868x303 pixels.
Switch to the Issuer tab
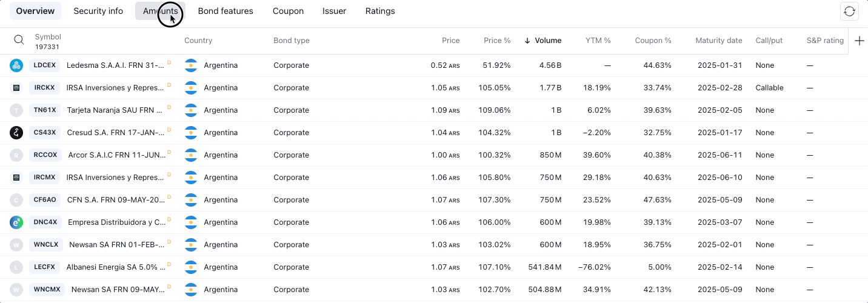[335, 11]
